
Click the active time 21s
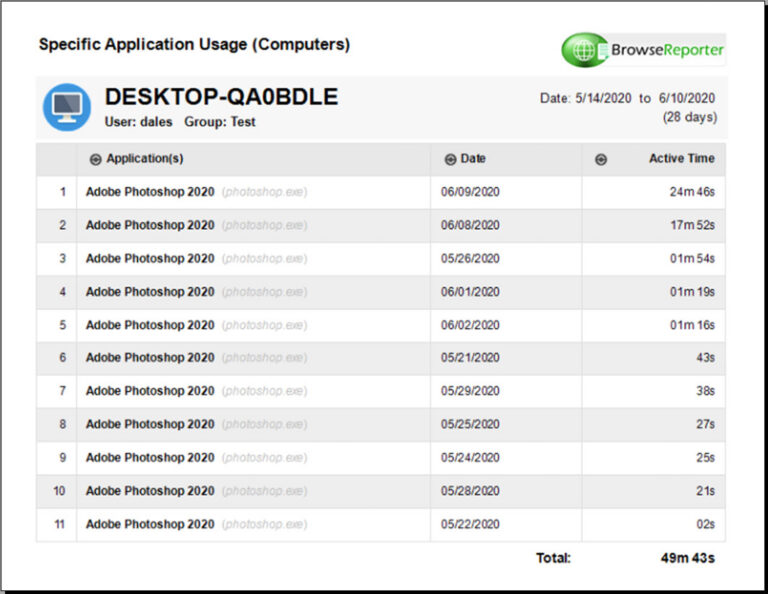pyautogui.click(x=705, y=491)
